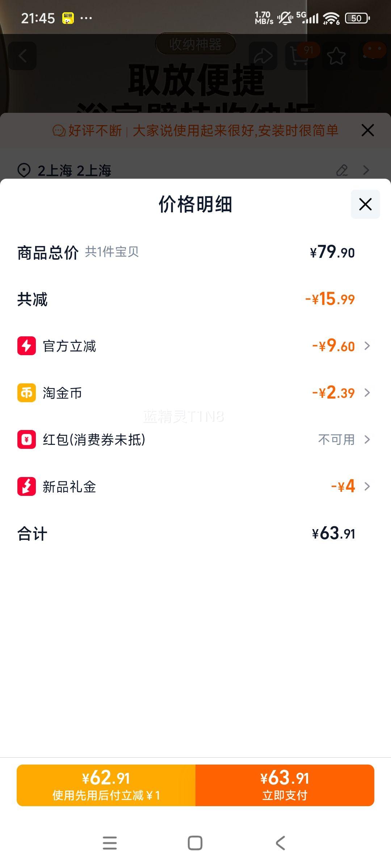Expand 淘金币 deduction details chevron
The image size is (391, 868).
367,393
